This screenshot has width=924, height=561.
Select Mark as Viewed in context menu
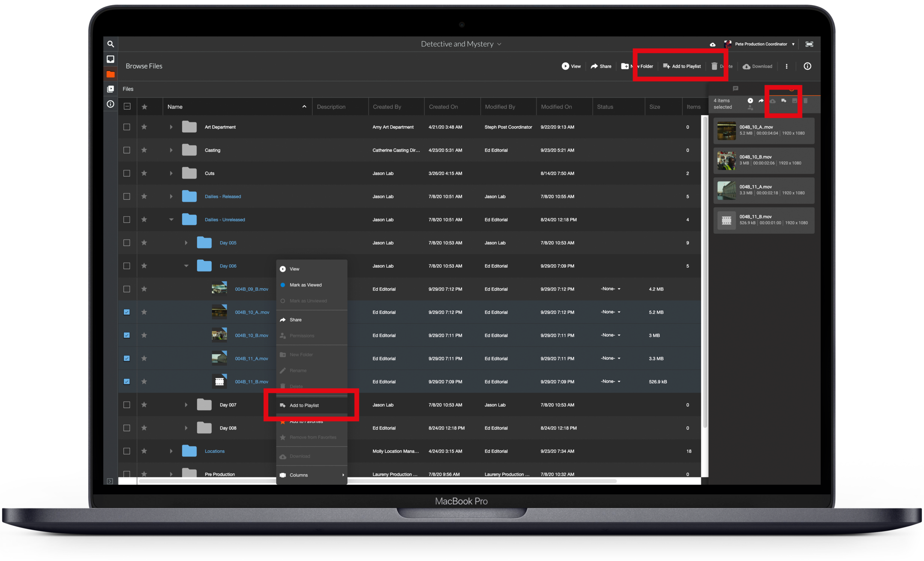click(305, 285)
